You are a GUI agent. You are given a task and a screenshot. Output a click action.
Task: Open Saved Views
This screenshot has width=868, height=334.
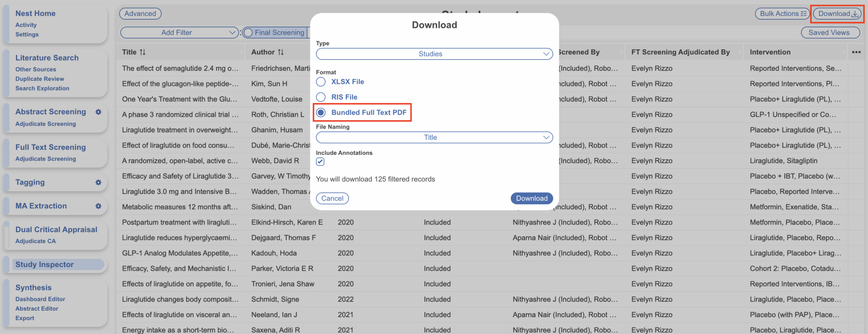click(x=830, y=33)
